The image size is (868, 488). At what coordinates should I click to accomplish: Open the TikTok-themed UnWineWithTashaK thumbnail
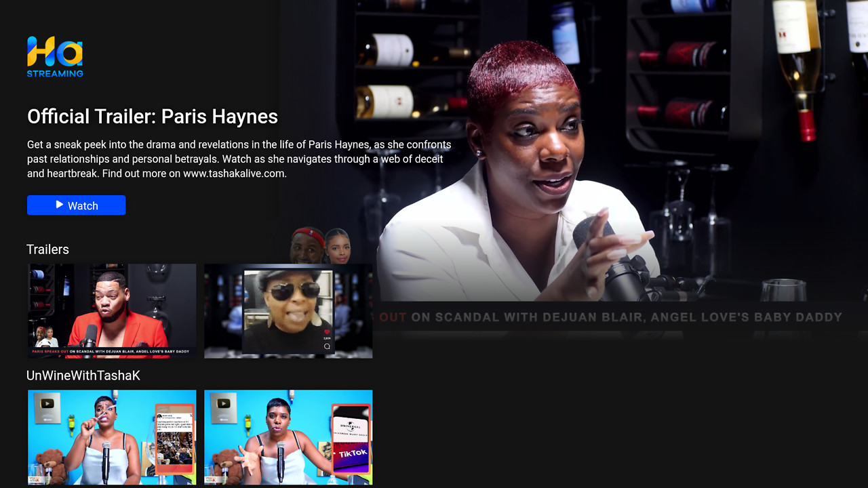pos(288,437)
